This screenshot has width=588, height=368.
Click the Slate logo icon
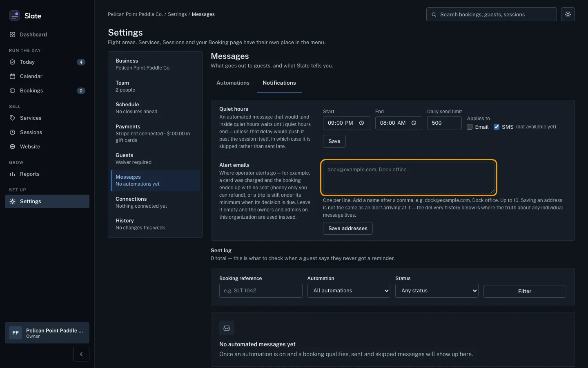click(x=15, y=16)
